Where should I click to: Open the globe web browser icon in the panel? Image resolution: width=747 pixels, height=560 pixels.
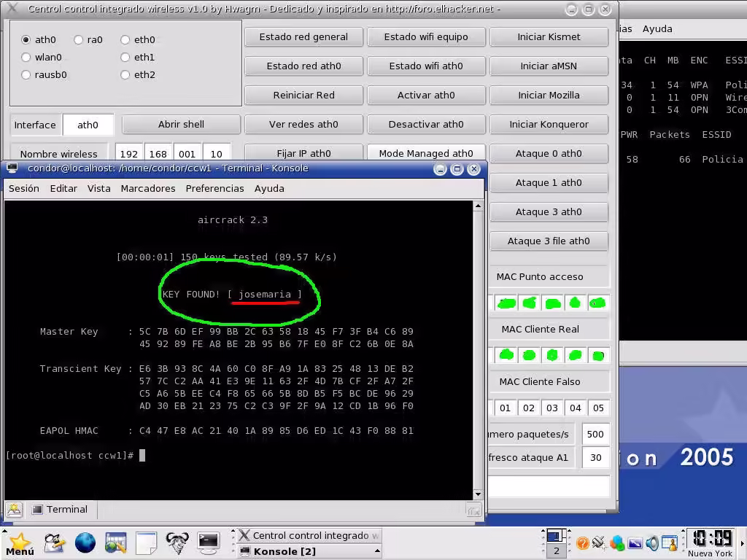click(85, 543)
